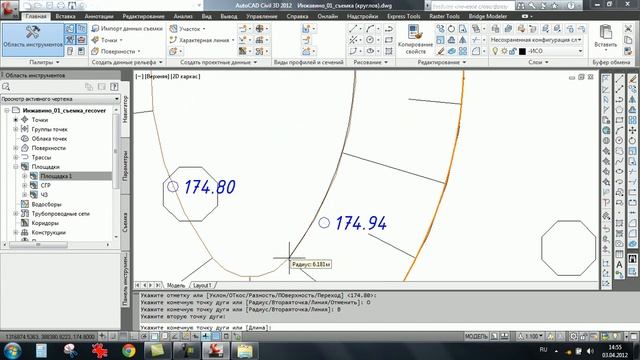Open the Просмотр активного чертежа dropdown
640x360 pixels.
60,99
